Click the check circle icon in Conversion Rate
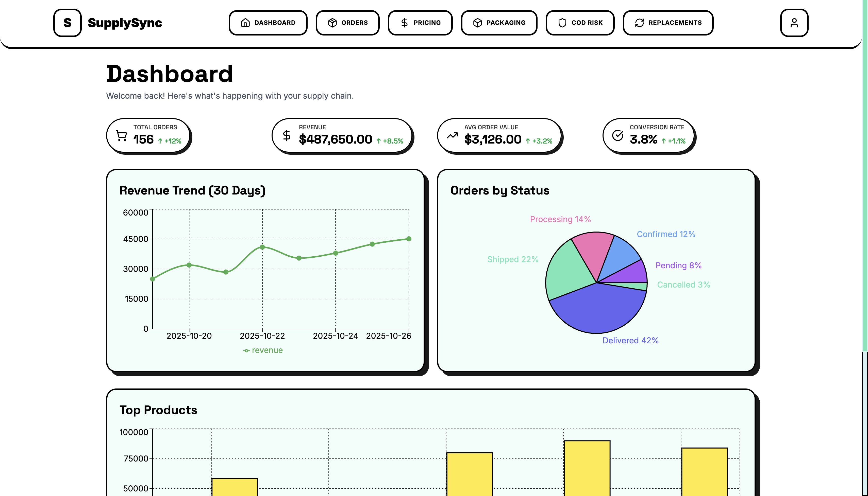 click(x=617, y=136)
